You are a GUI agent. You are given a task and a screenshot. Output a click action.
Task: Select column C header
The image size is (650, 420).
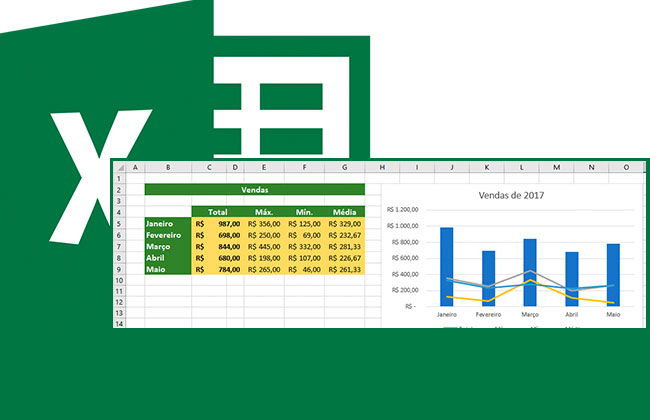pyautogui.click(x=209, y=168)
